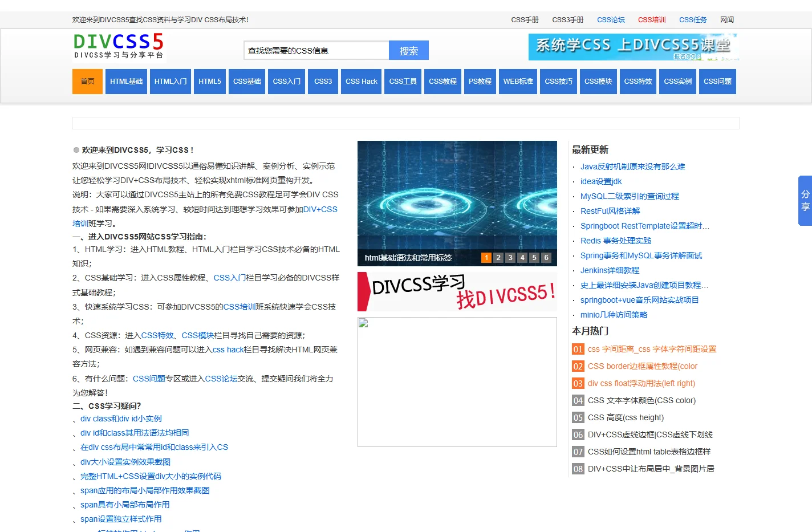This screenshot has height=532, width=812.
Task: Open the CSS论坛 top link
Action: tap(611, 20)
